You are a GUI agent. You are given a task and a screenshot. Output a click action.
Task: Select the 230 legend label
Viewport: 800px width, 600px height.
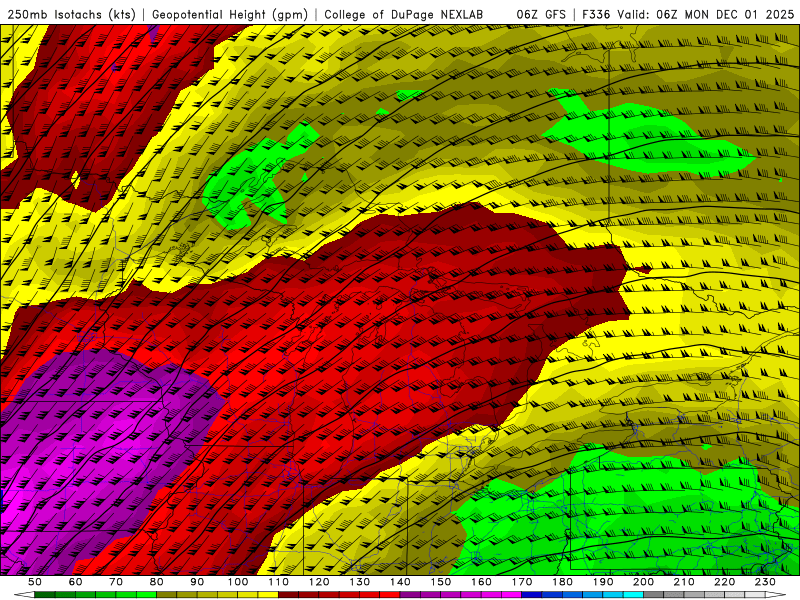coord(765,582)
